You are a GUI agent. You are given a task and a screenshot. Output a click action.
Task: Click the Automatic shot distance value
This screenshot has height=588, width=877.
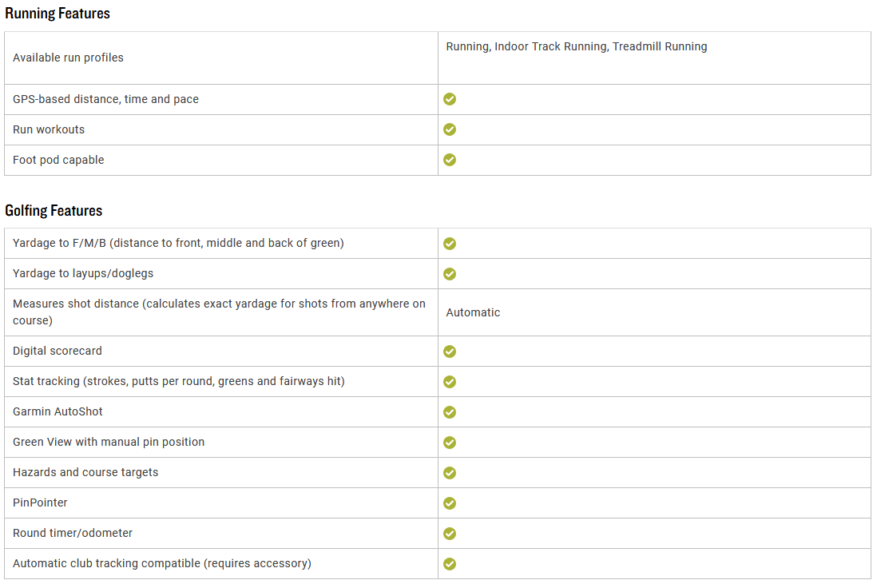(x=473, y=312)
